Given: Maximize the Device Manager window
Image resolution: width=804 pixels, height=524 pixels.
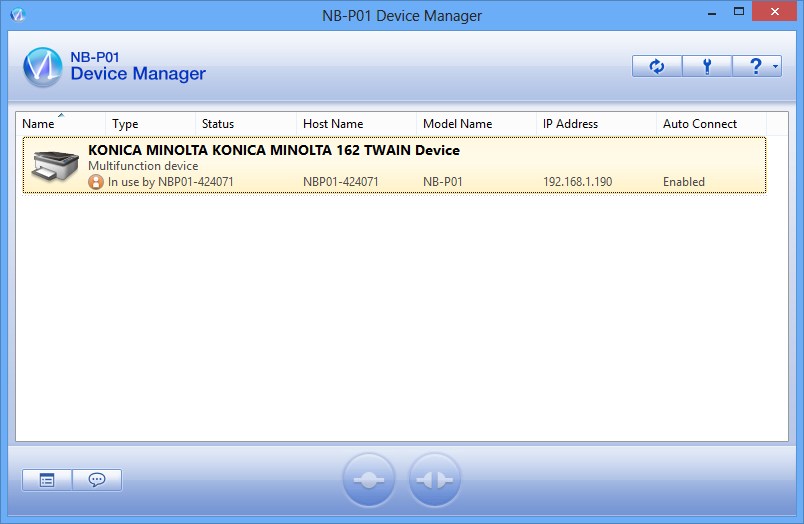Looking at the screenshot, I should point(738,11).
